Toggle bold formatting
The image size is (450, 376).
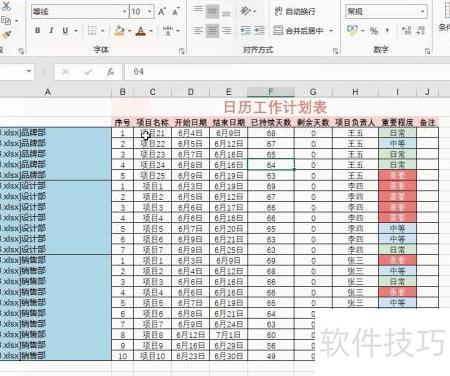click(38, 31)
